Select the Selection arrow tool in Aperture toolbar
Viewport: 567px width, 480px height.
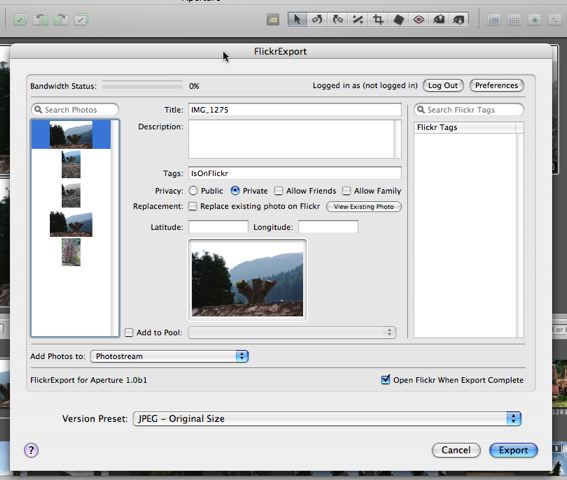tap(297, 19)
